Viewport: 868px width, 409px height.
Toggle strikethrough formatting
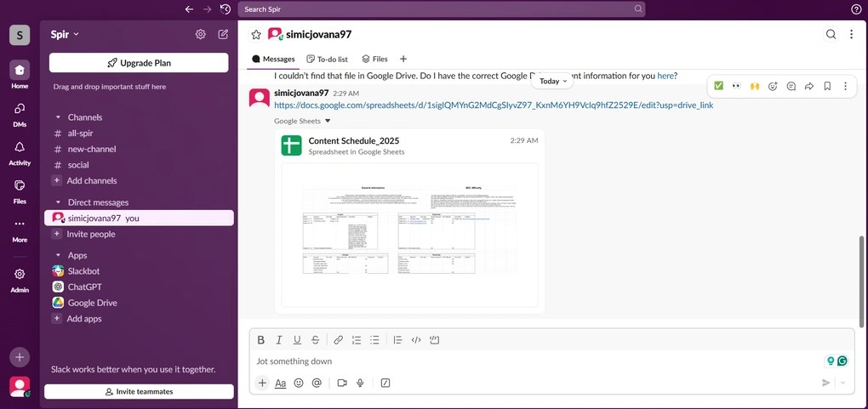tap(315, 340)
